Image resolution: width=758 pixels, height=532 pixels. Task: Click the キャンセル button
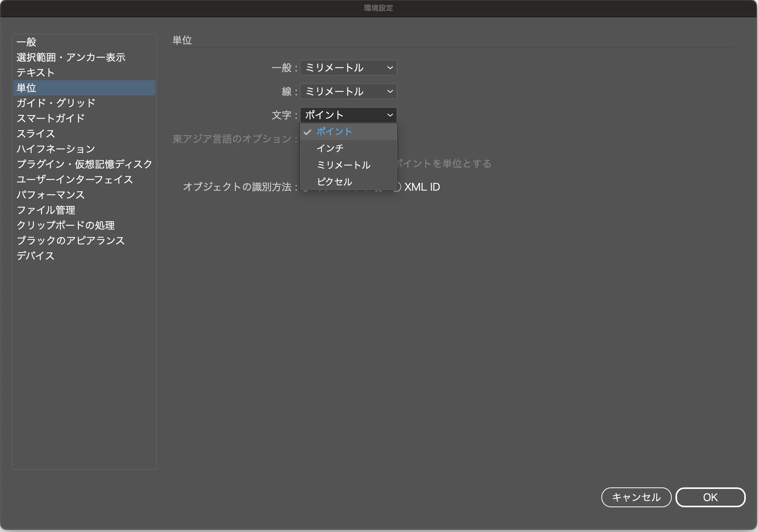coord(636,497)
